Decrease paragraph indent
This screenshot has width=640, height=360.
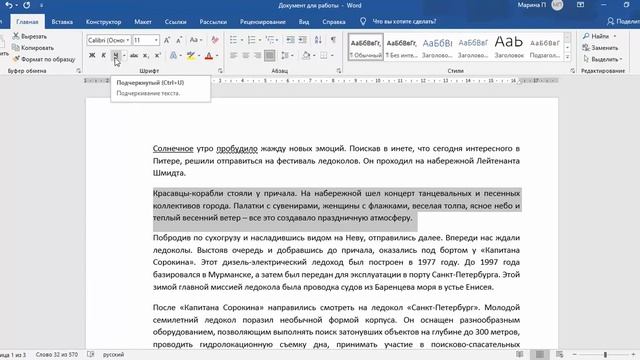pyautogui.click(x=290, y=40)
